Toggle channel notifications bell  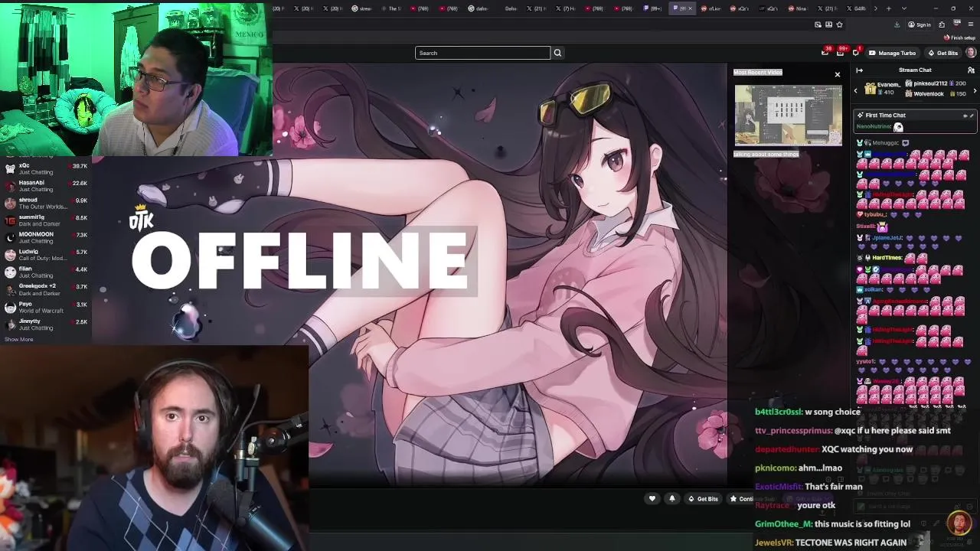click(x=672, y=499)
